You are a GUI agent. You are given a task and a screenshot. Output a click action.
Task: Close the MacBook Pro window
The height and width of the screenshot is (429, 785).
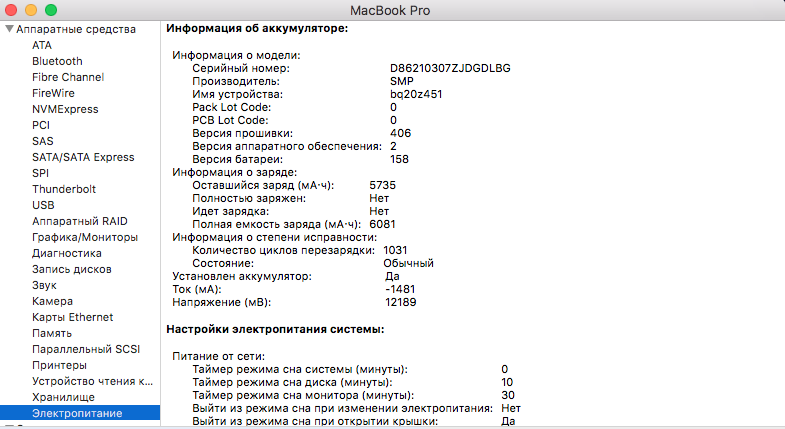[x=11, y=10]
